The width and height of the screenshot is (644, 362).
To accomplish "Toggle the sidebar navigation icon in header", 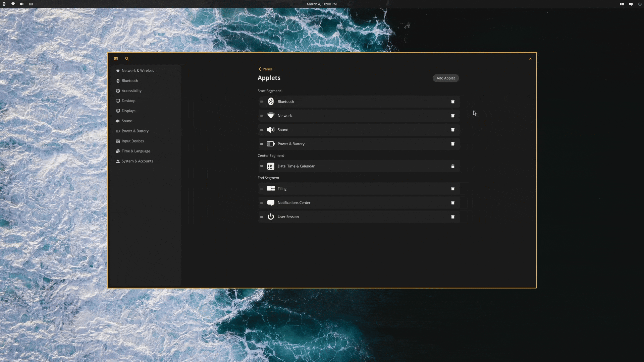I will click(x=116, y=59).
